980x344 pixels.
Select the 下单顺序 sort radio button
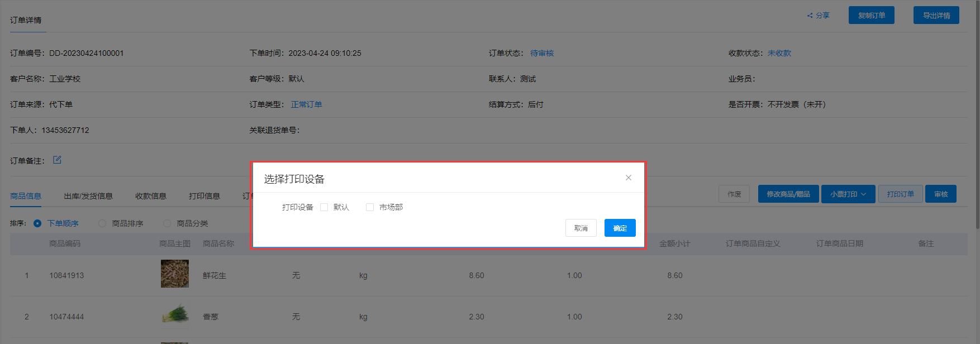pos(37,223)
